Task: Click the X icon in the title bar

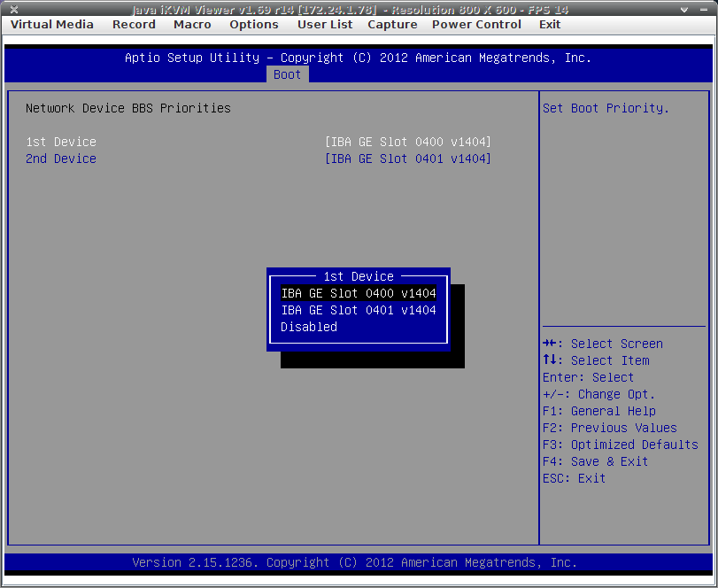Action: (14, 9)
